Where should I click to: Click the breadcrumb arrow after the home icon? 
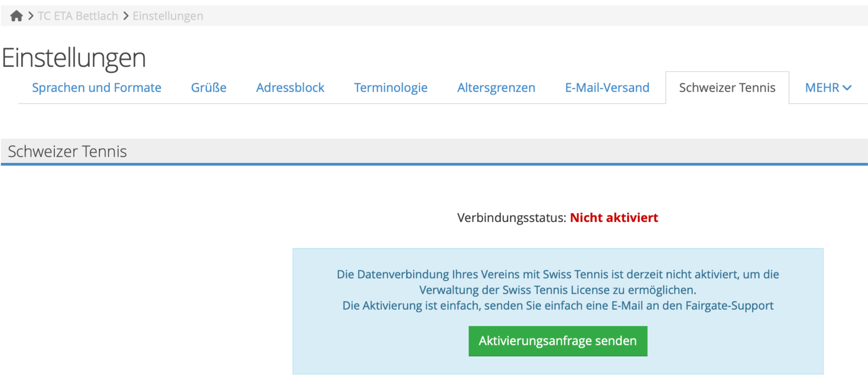31,16
